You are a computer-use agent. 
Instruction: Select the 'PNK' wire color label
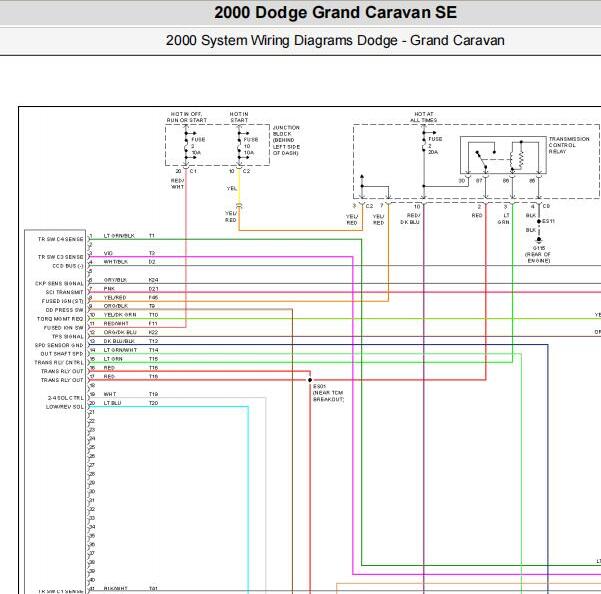[109, 289]
